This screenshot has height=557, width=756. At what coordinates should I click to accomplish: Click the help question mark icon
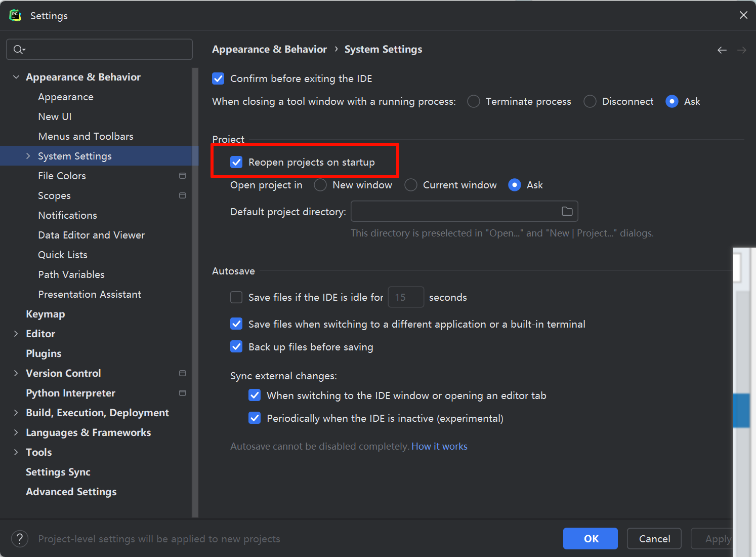coord(20,538)
